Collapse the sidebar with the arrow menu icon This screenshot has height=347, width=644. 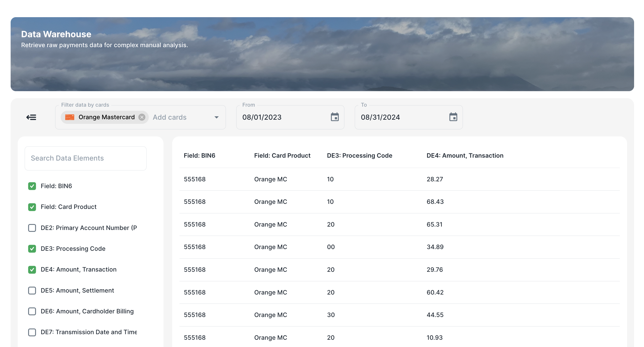click(31, 117)
